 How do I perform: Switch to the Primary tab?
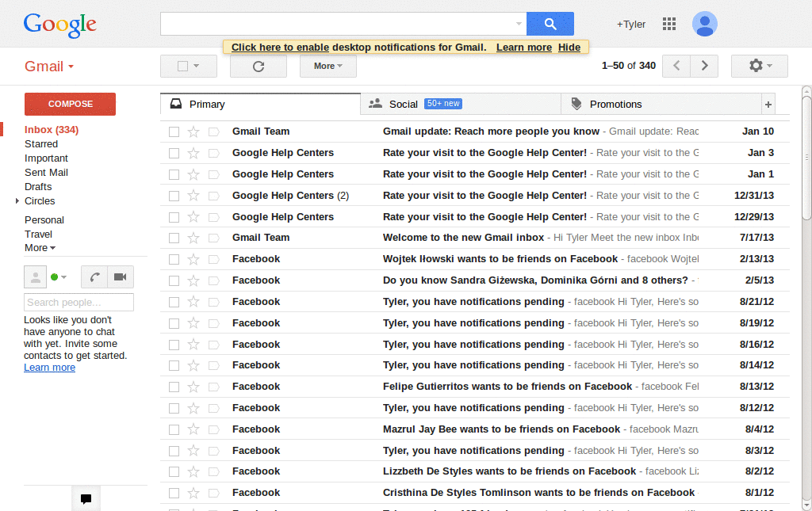[x=260, y=105]
